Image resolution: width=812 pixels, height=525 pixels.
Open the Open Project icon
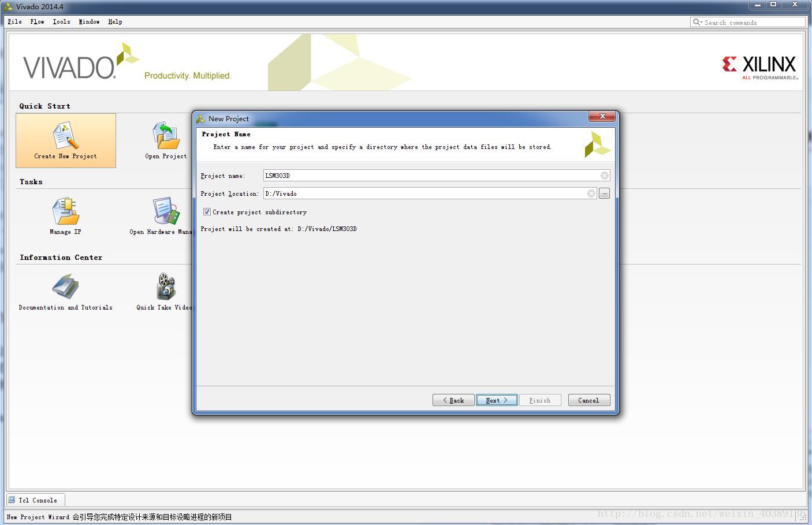click(166, 136)
